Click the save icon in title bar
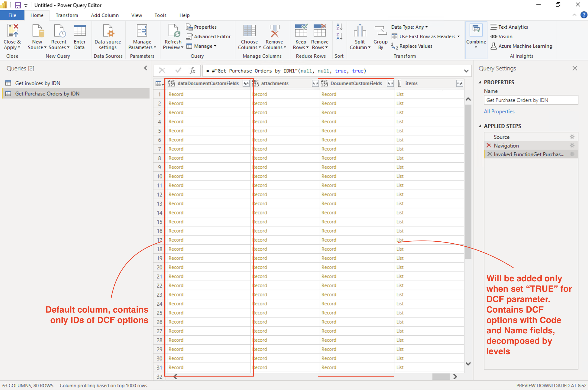Image resolution: width=588 pixels, height=390 pixels. 18,5
